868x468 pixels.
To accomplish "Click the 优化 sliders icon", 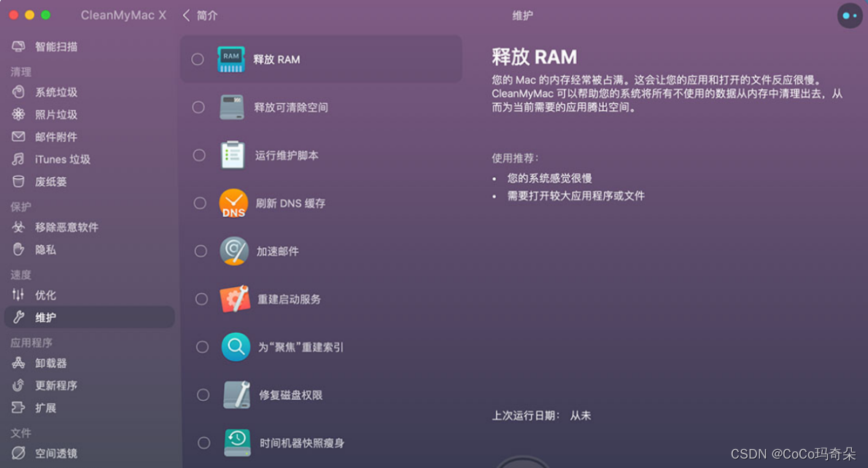I will 18,295.
